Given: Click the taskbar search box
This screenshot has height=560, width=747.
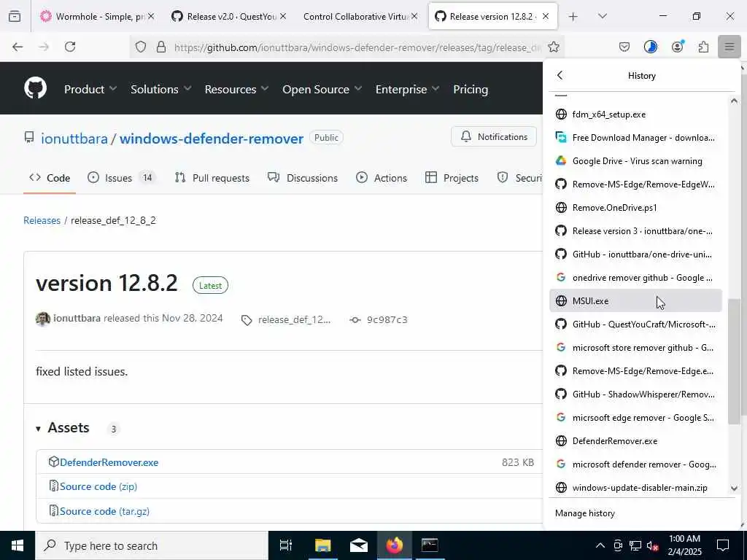Looking at the screenshot, I should pyautogui.click(x=152, y=545).
